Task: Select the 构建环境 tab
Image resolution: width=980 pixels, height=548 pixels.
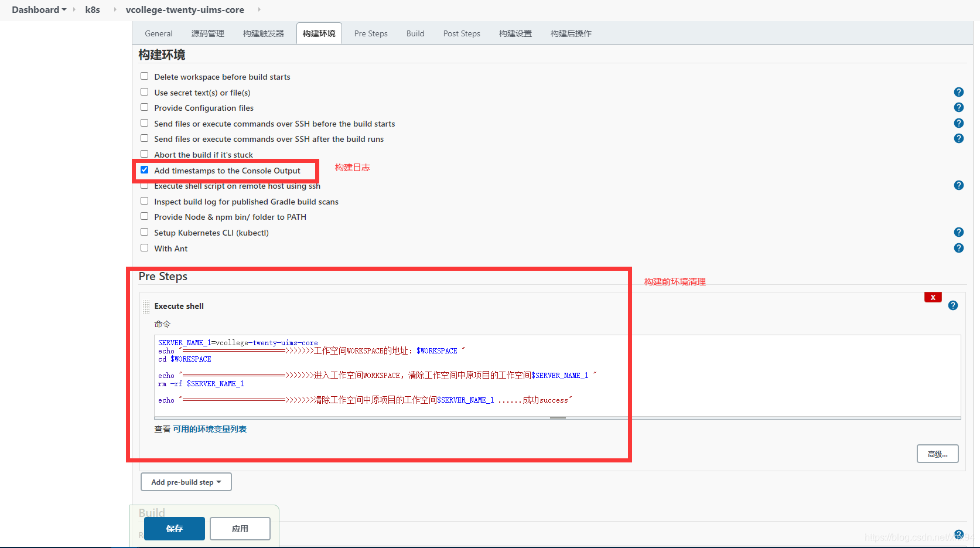Action: tap(319, 33)
